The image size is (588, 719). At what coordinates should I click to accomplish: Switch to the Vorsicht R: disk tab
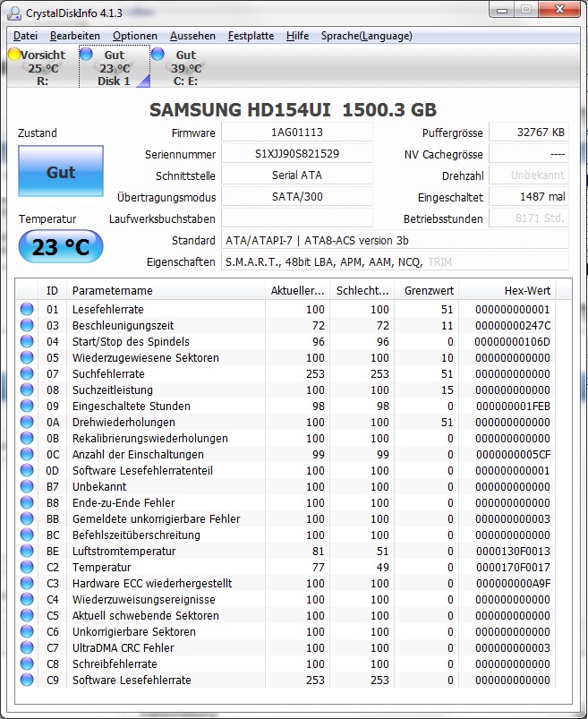(x=43, y=67)
